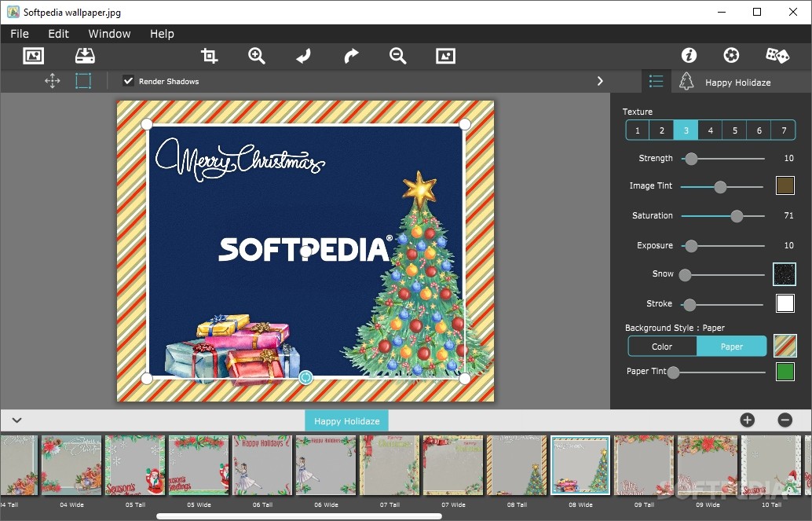
Task: Remove frame with minus circle icon
Action: click(785, 420)
